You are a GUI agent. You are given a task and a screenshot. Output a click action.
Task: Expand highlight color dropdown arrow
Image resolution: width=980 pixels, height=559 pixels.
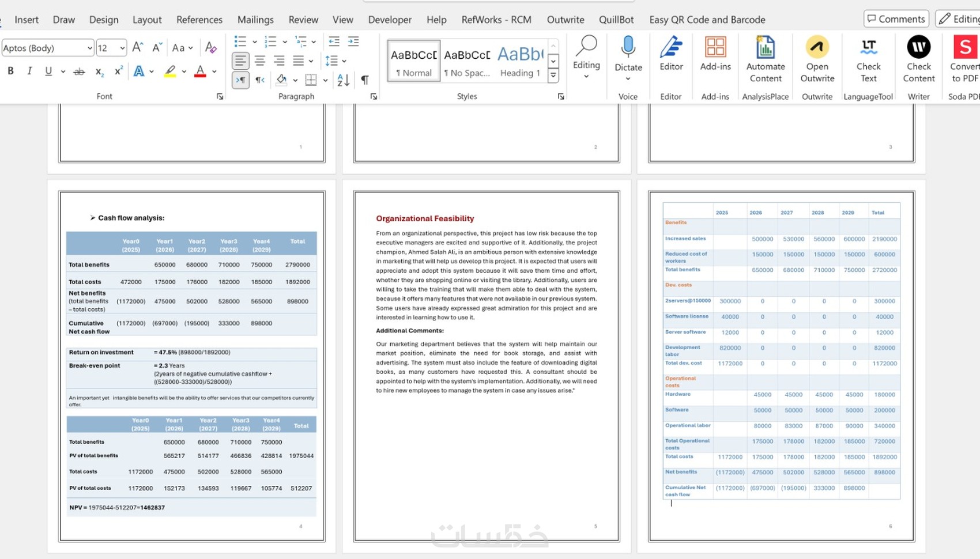(184, 72)
